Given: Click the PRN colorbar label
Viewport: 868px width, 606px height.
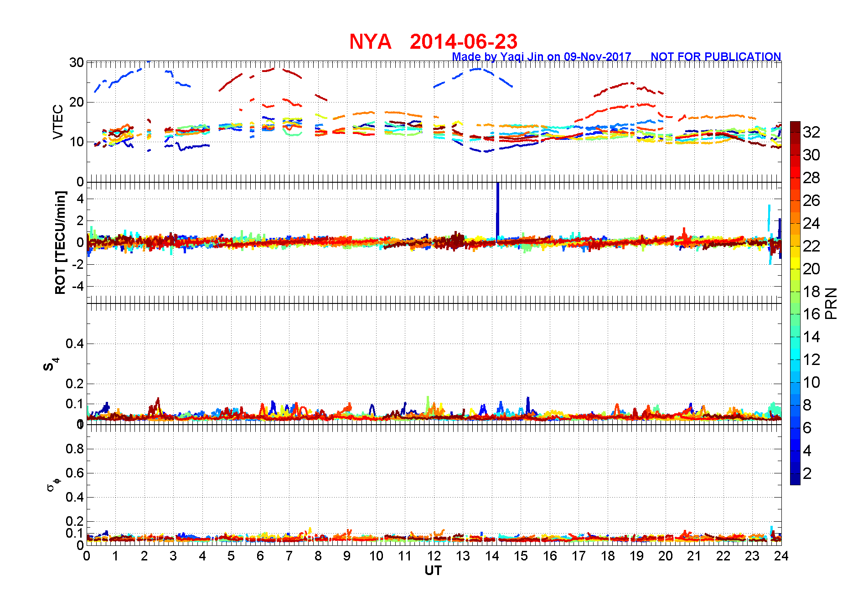Looking at the screenshot, I should [x=832, y=303].
